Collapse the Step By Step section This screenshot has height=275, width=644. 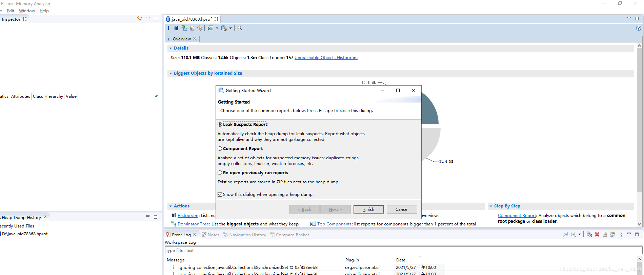(491, 206)
